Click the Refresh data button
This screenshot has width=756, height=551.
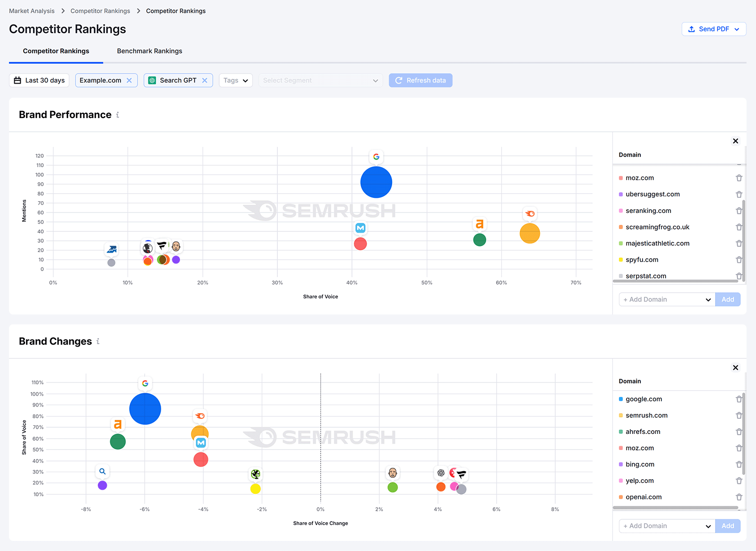point(420,80)
